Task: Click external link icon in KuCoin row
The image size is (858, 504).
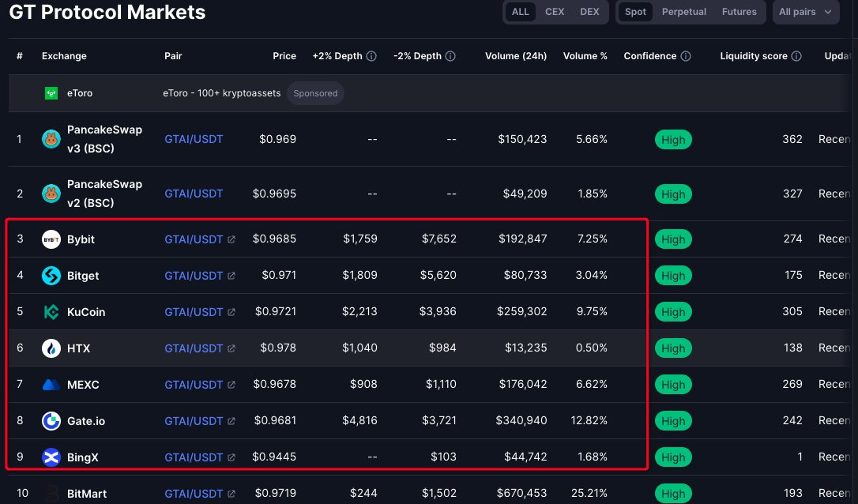Action: (231, 312)
